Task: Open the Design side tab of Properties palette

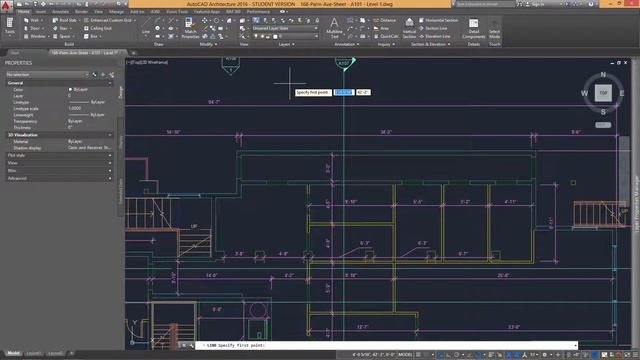Action: [120, 92]
